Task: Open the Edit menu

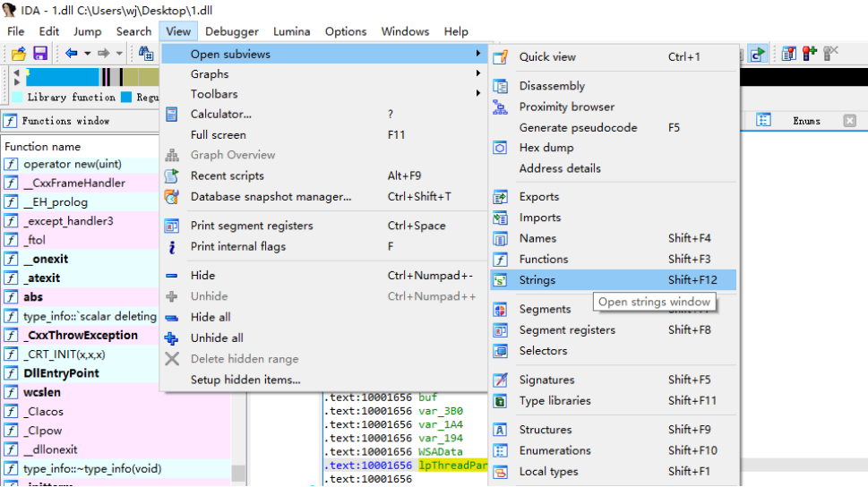Action: click(48, 31)
